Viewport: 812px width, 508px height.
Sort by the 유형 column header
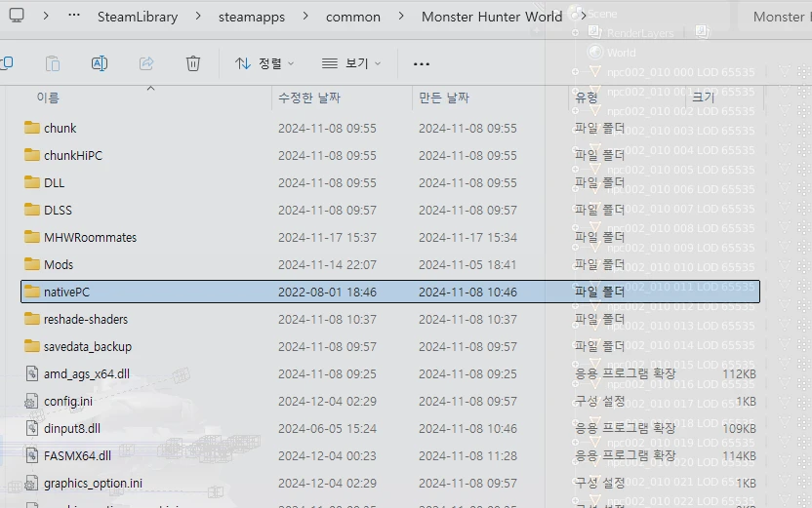587,98
